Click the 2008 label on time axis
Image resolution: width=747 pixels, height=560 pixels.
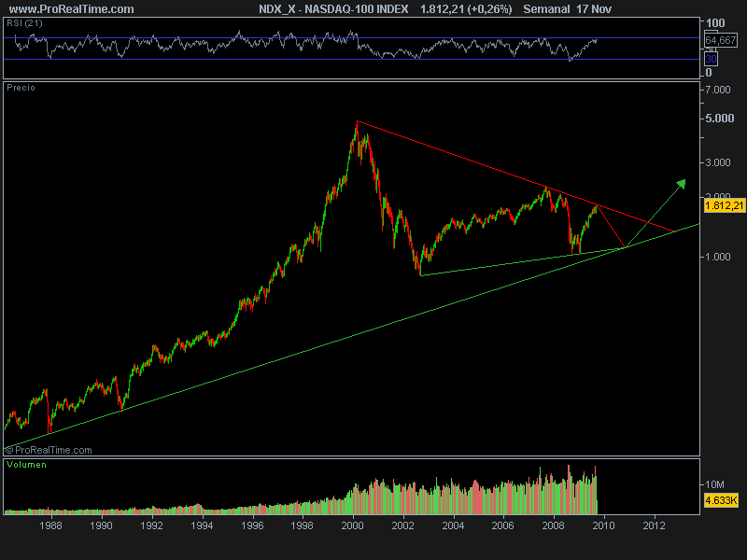[554, 525]
